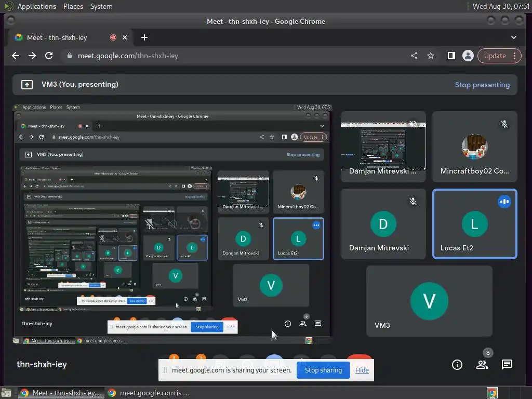Open Chrome three-dot menu next to Update
This screenshot has height=399, width=532.
515,56
